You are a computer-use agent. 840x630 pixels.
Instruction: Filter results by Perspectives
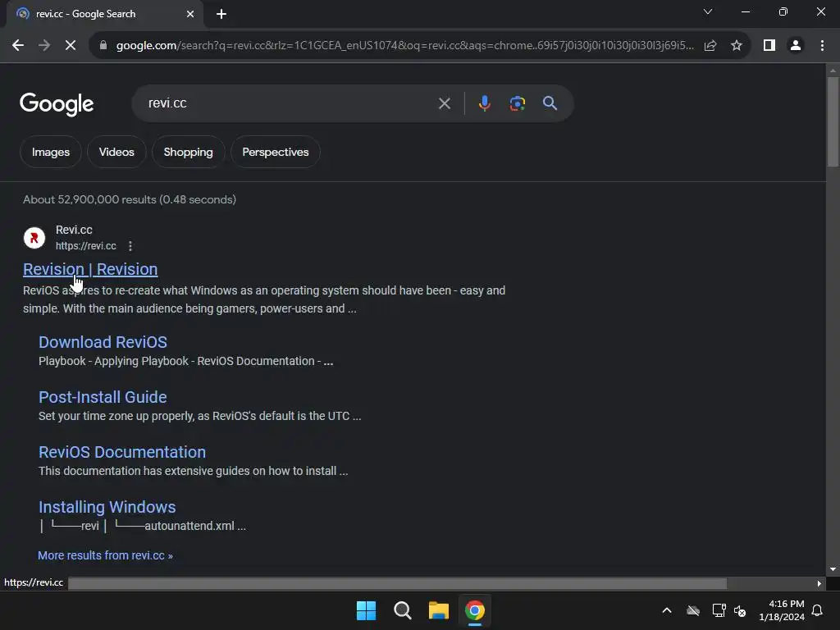[276, 152]
